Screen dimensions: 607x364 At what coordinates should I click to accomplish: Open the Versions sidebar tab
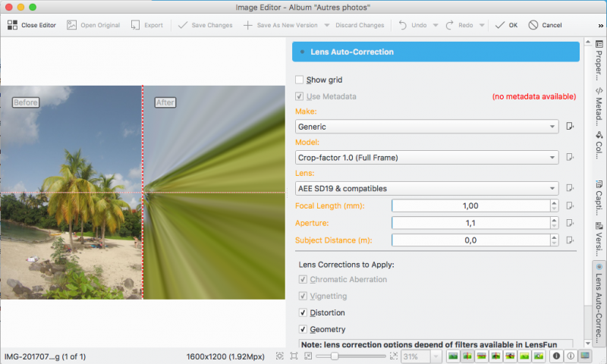[x=599, y=239]
